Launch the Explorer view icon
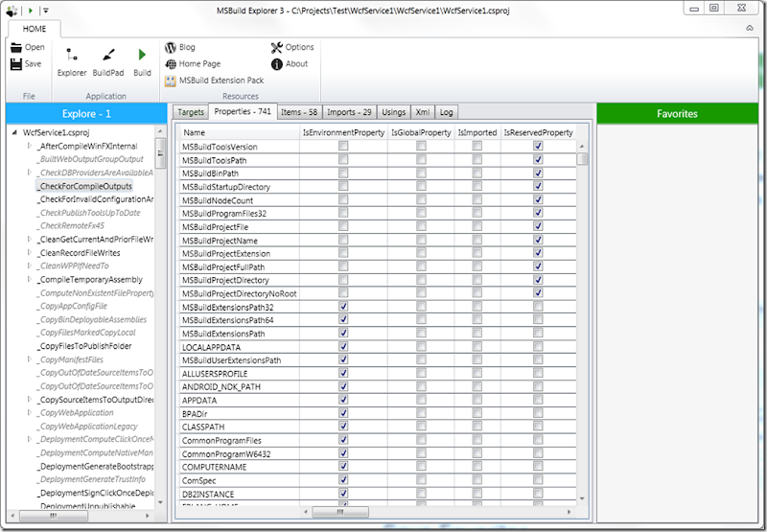This screenshot has height=532, width=767. tap(72, 55)
